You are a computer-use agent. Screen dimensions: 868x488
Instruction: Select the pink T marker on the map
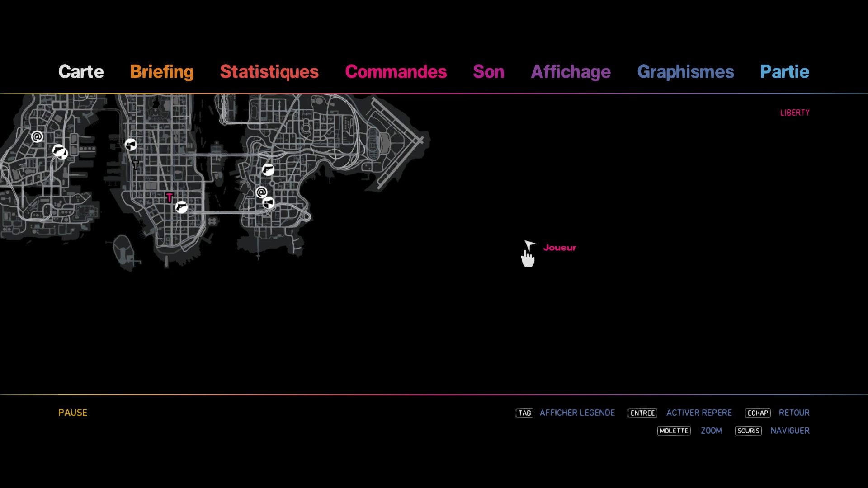170,197
